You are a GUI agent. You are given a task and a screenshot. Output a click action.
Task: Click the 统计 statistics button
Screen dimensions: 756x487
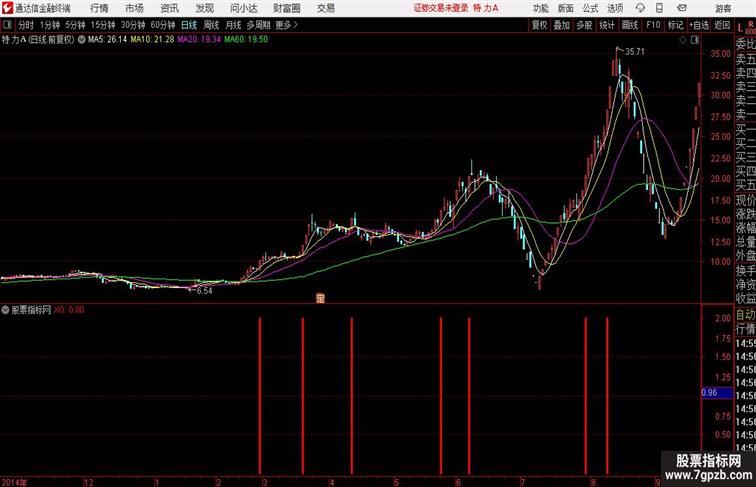[x=607, y=25]
